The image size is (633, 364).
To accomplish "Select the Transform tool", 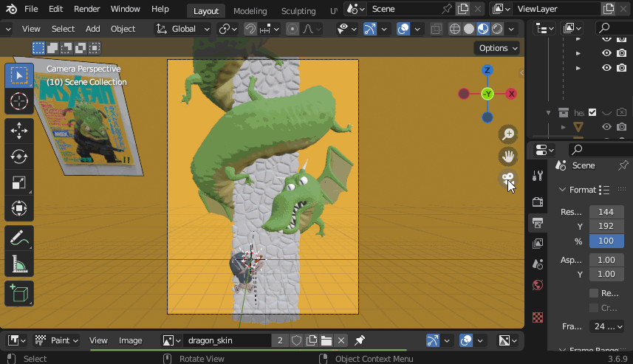I will (x=19, y=209).
